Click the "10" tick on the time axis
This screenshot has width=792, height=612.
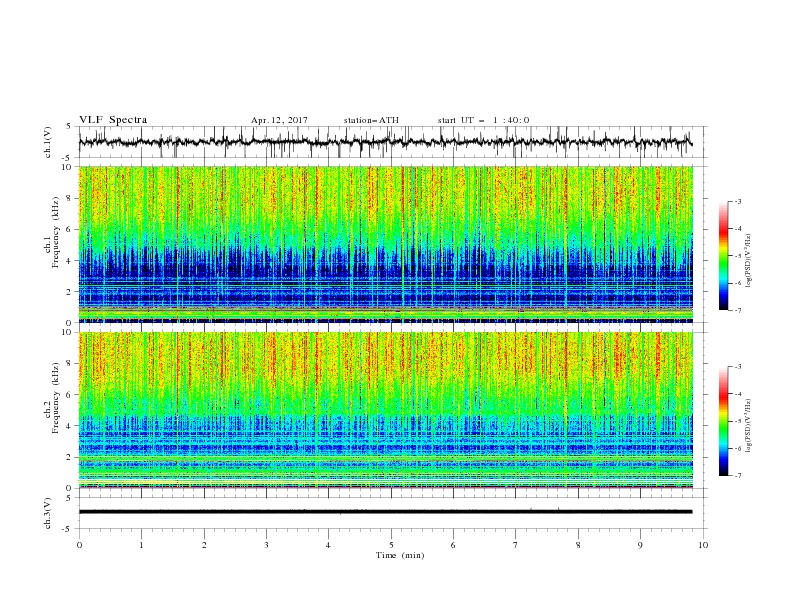tap(703, 545)
